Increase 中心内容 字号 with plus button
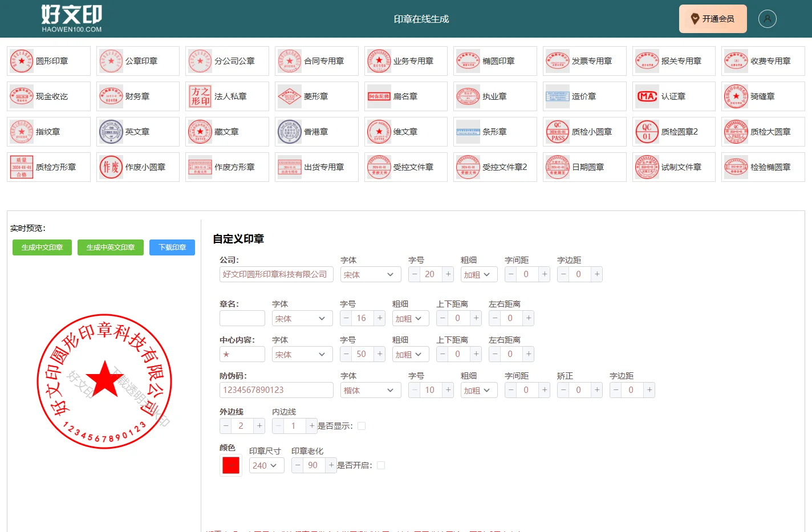This screenshot has width=812, height=532. click(380, 354)
